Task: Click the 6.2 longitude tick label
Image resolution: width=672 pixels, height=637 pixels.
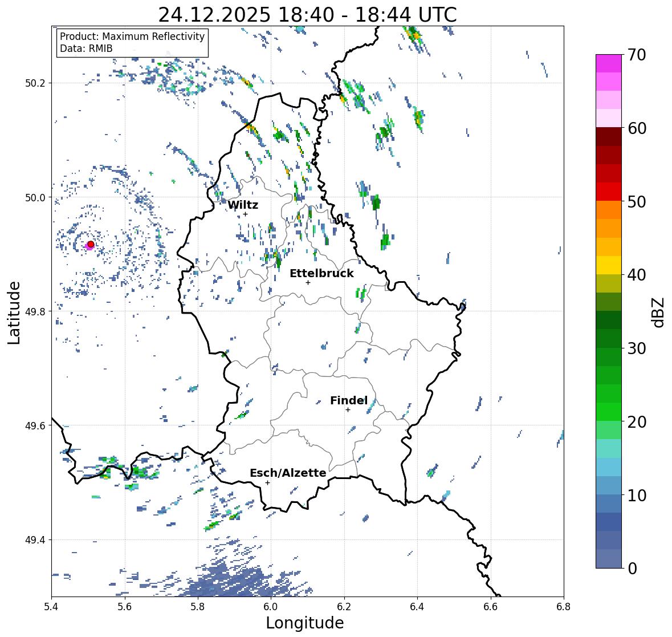Action: click(344, 607)
